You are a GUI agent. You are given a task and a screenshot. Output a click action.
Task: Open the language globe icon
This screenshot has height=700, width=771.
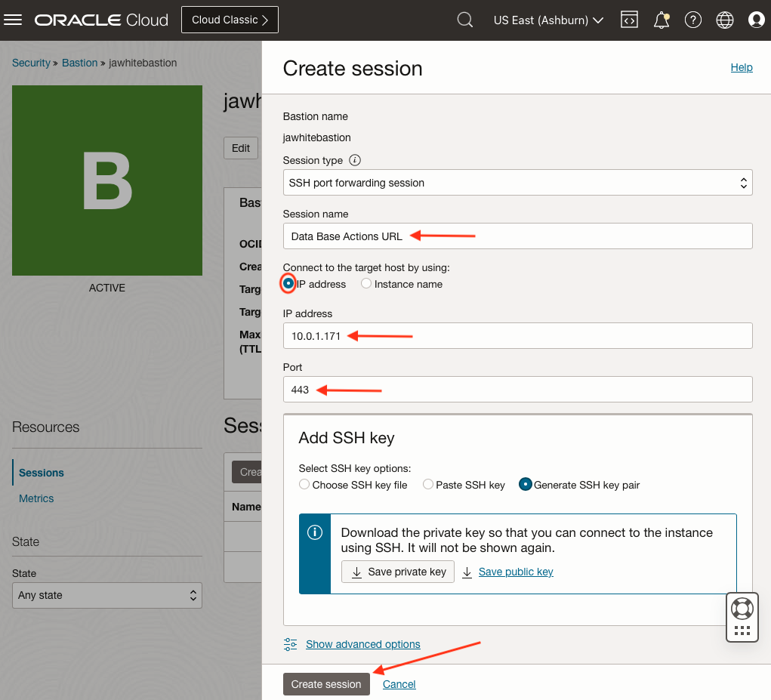click(724, 20)
